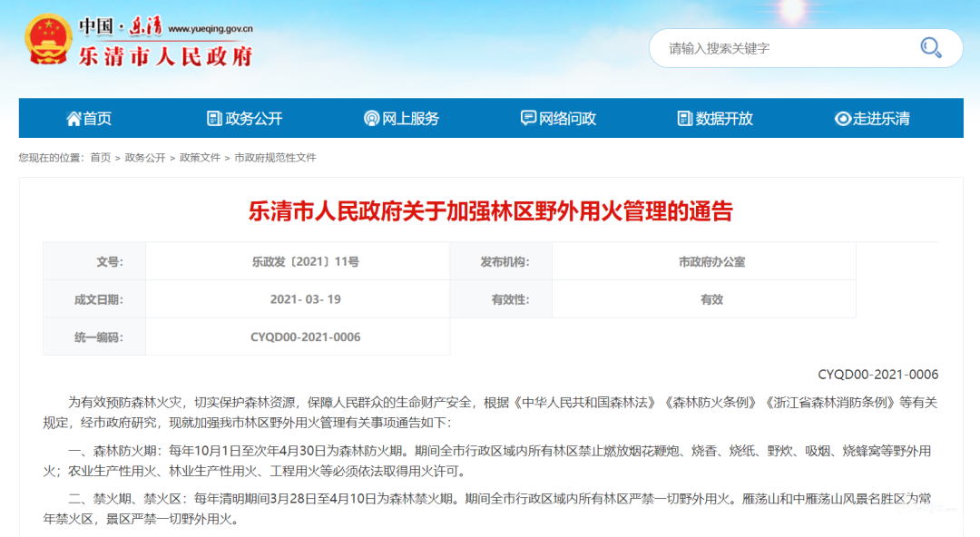The image size is (980, 537).
Task: Click the eye icon beside 走进乐清
Action: 842,118
